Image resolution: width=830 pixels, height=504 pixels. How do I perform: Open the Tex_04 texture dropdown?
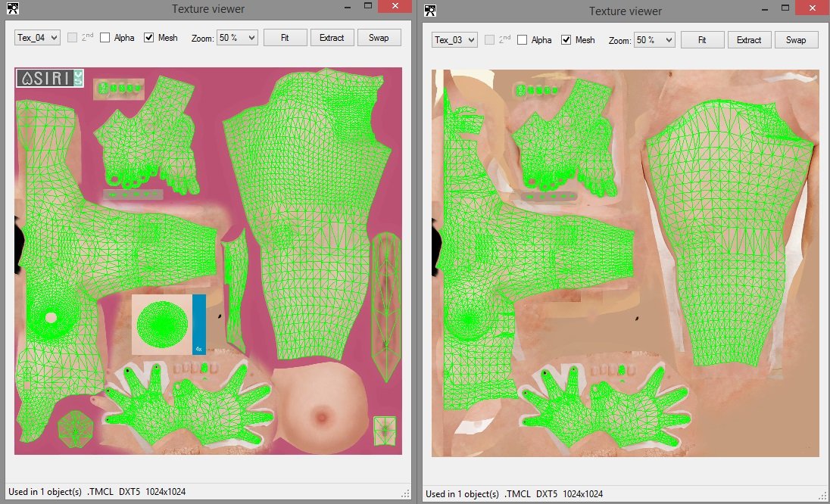[37, 38]
